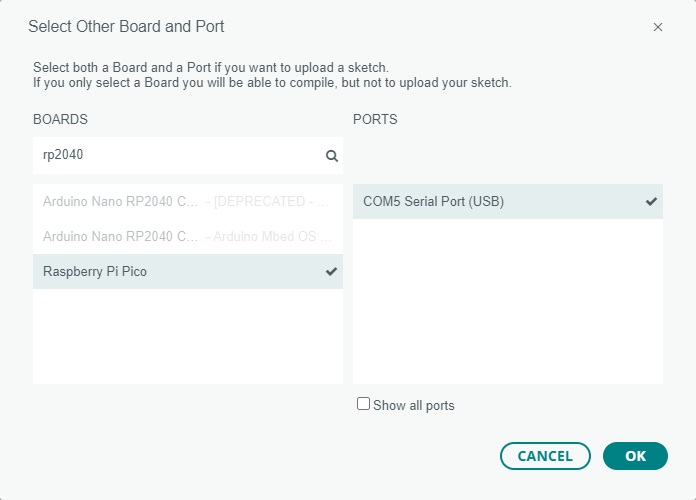Click the 'Show all ports' label text
The image size is (696, 500).
413,405
